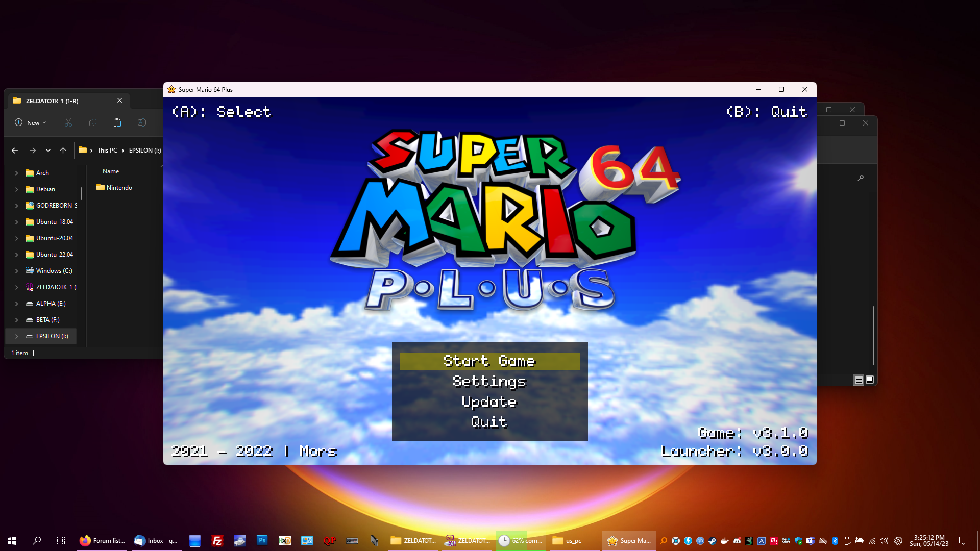Close the ZELDATOTK_1 (1-R) Explorer tab

click(119, 101)
